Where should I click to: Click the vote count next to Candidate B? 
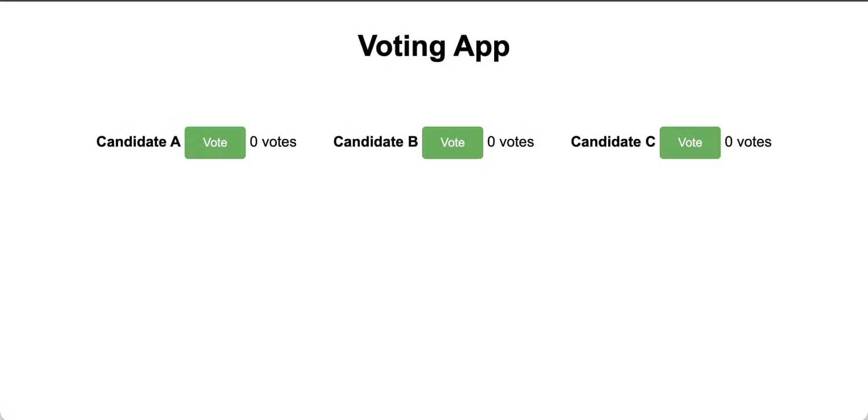click(x=510, y=142)
